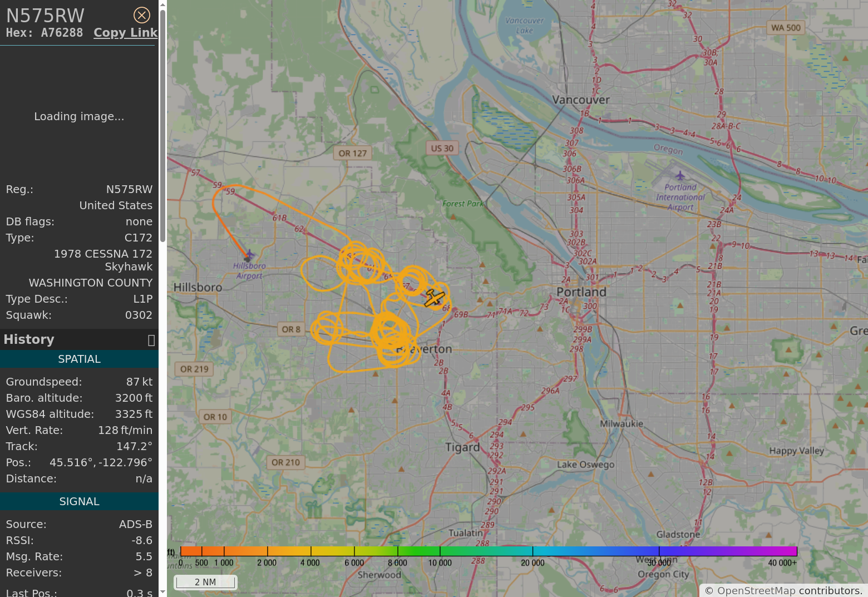This screenshot has height=597, width=868.
Task: Click the OR 219 route shield
Action: click(194, 369)
